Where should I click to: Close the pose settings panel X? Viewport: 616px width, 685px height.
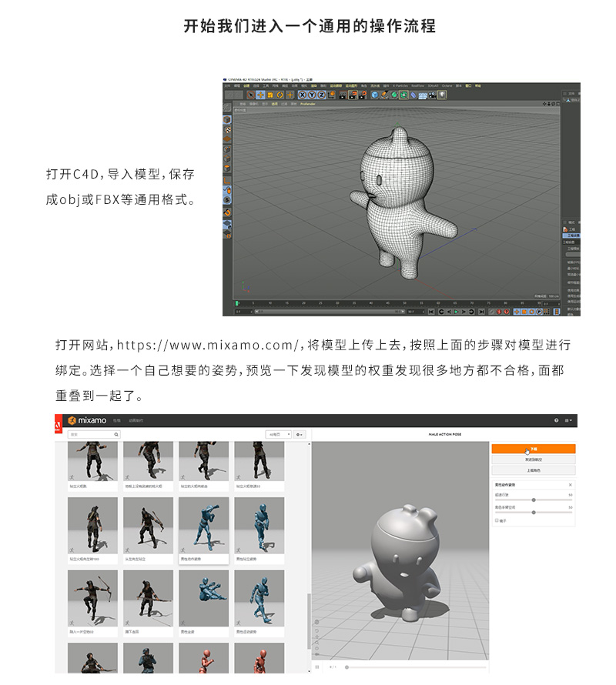570,485
